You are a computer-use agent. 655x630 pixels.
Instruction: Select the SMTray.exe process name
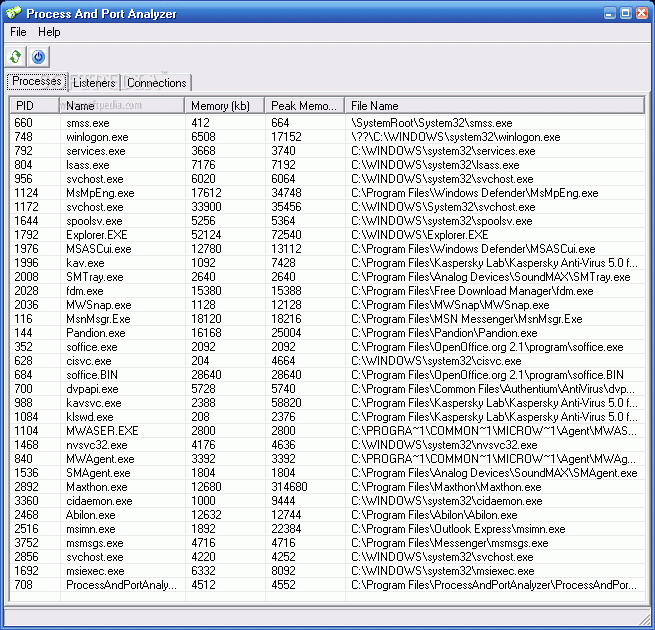tap(95, 277)
